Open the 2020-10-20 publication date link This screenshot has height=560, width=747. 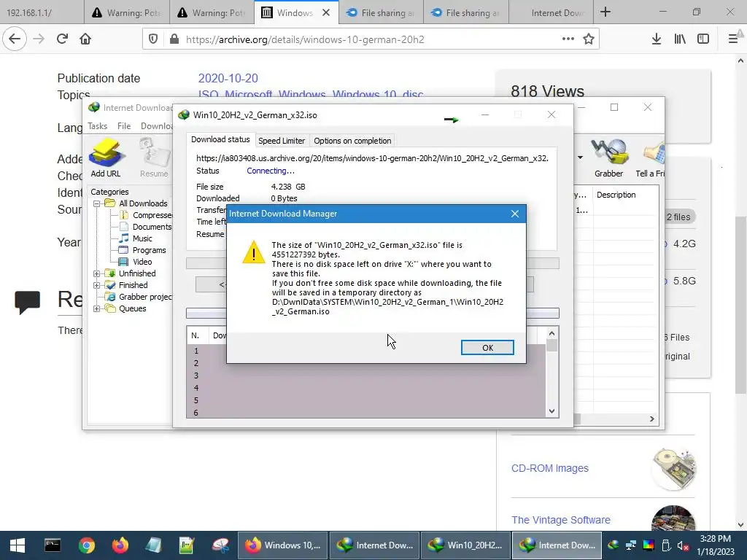click(x=228, y=78)
